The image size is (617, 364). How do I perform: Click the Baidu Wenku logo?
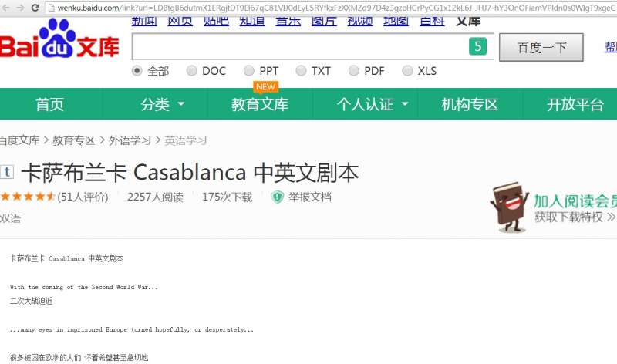(x=59, y=40)
